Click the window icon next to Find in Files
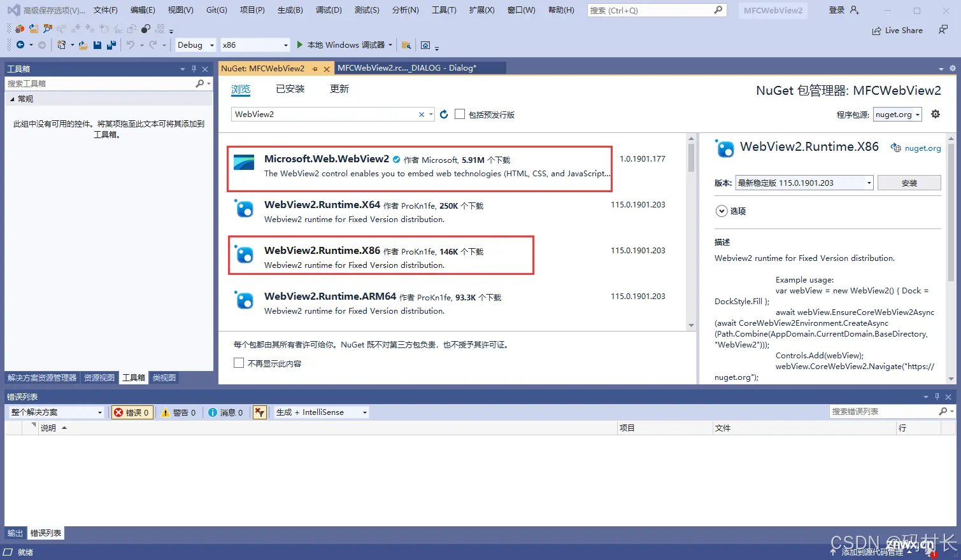 (425, 45)
